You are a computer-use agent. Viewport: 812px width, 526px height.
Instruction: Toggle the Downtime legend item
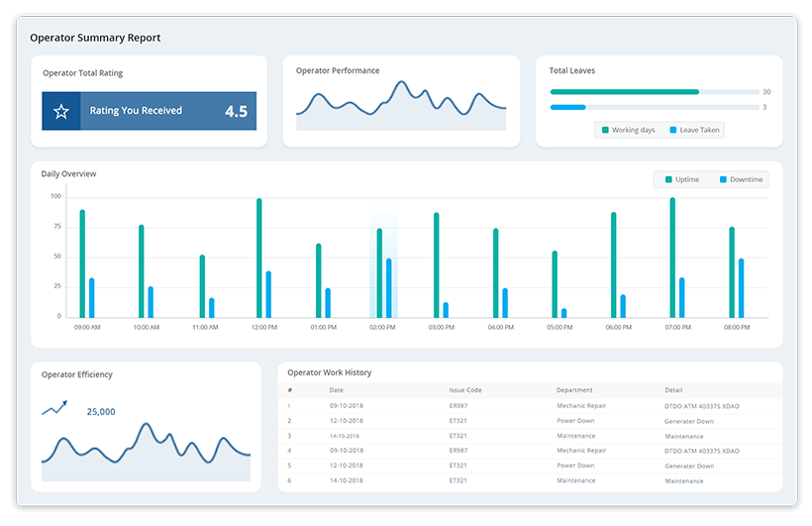click(741, 179)
